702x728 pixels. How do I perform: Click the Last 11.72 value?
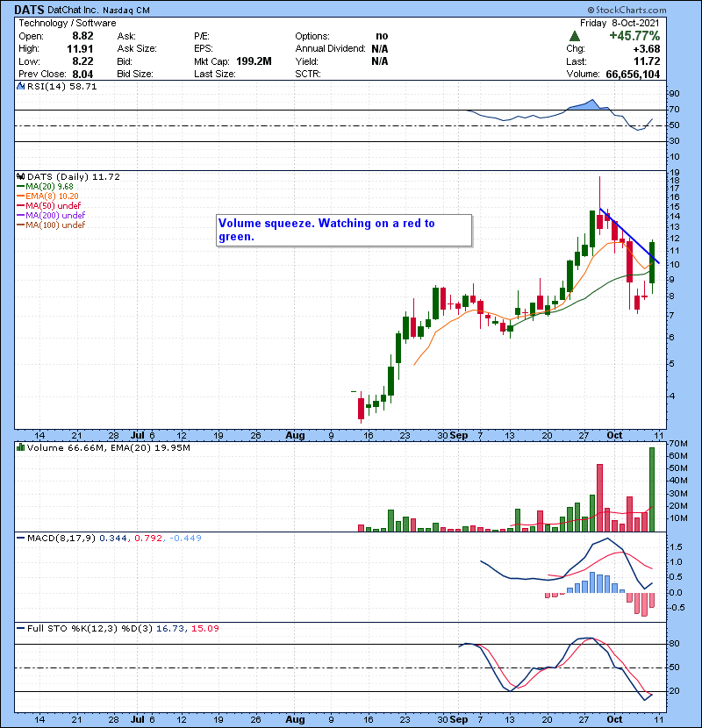click(647, 61)
